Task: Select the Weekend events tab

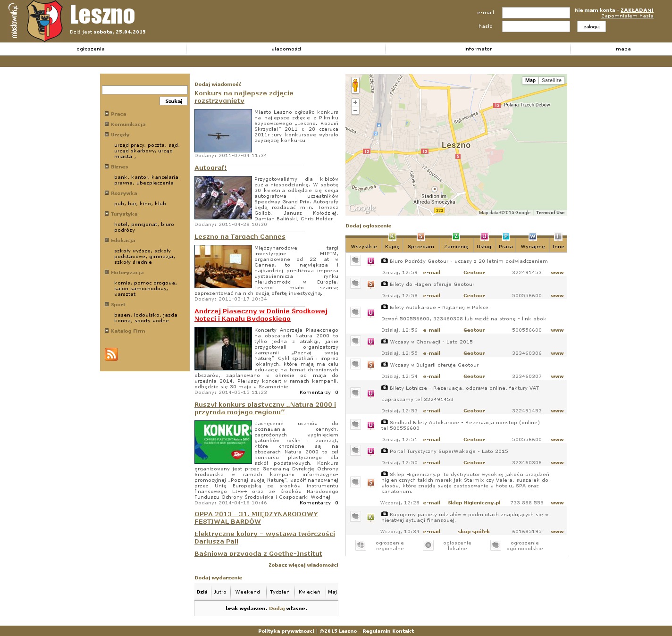Action: [x=247, y=592]
